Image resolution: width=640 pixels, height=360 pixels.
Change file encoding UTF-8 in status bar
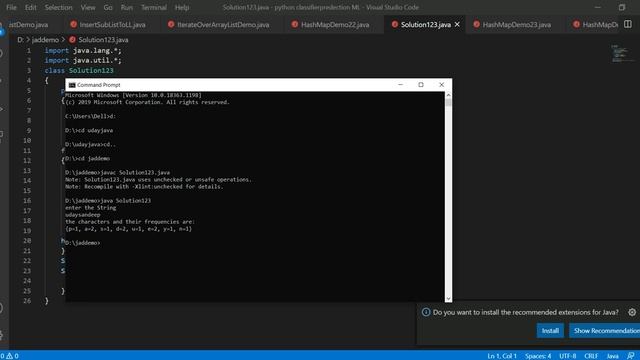pyautogui.click(x=567, y=356)
